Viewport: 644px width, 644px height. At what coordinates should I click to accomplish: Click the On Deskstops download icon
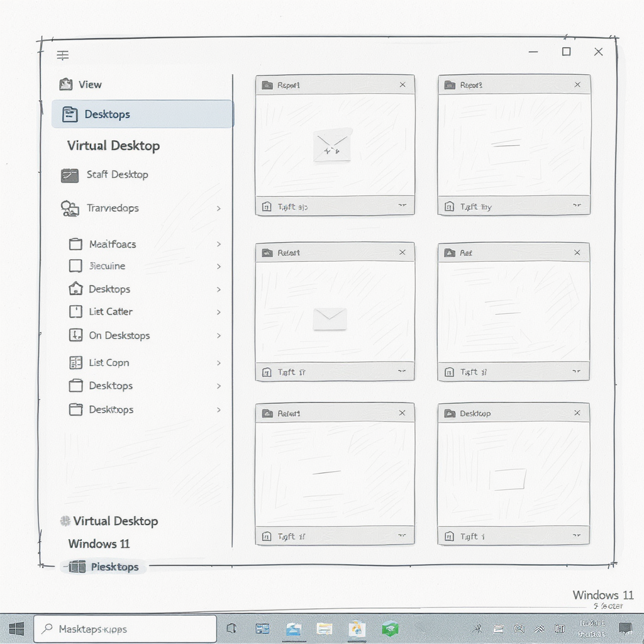coord(75,335)
